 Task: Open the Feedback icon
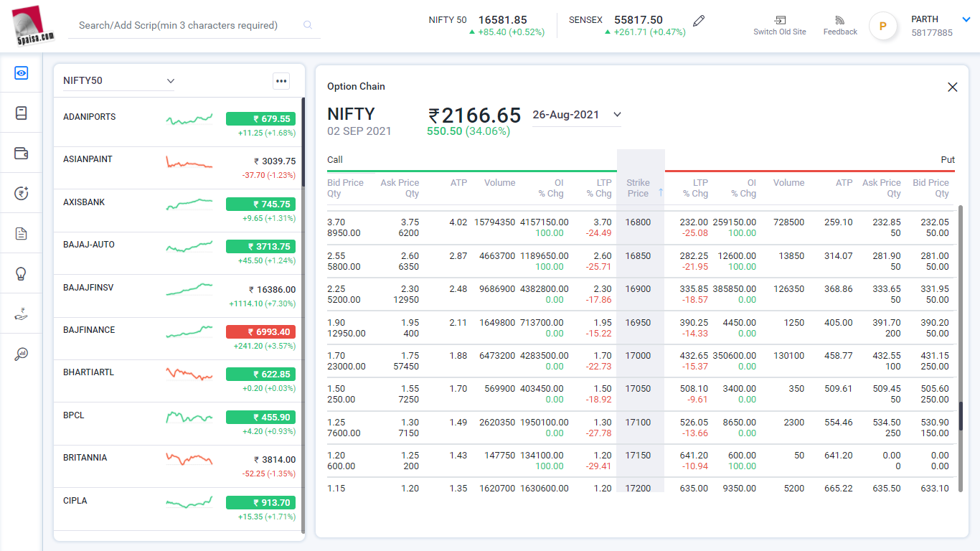click(840, 20)
